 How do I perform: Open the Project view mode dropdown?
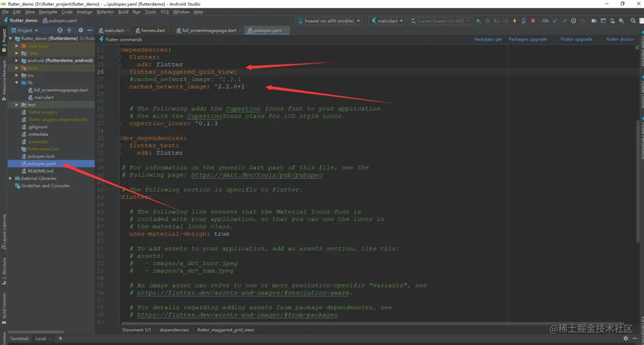[25, 30]
